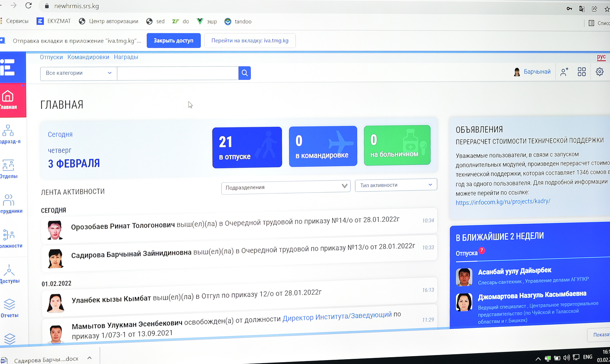
Task: Select the Отпуски tab in upcoming panel
Action: pyautogui.click(x=466, y=253)
